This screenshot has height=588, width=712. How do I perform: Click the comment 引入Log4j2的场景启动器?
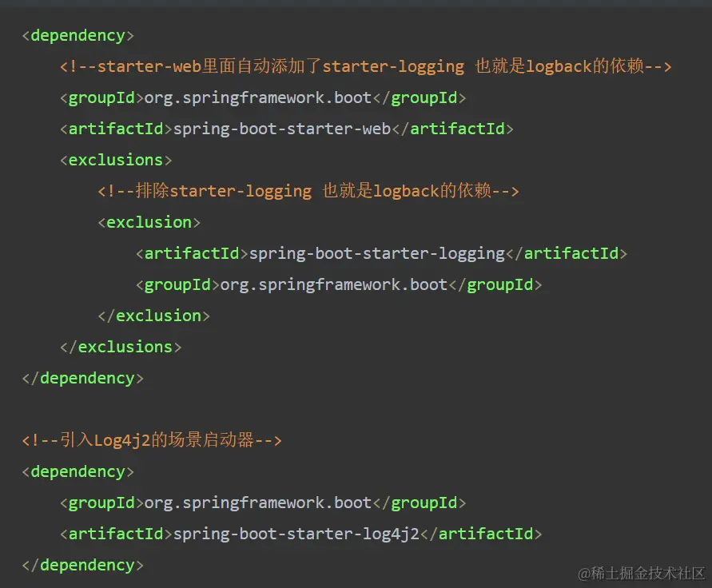pyautogui.click(x=152, y=440)
